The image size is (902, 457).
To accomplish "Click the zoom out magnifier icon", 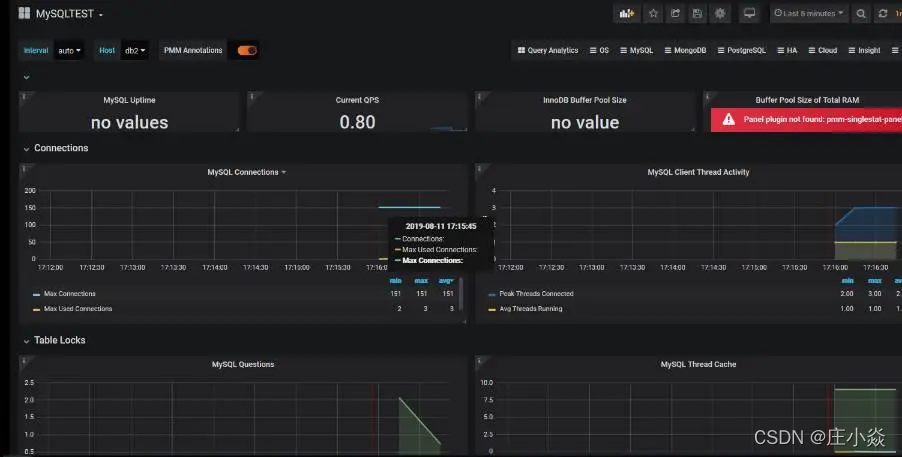I will click(x=861, y=14).
